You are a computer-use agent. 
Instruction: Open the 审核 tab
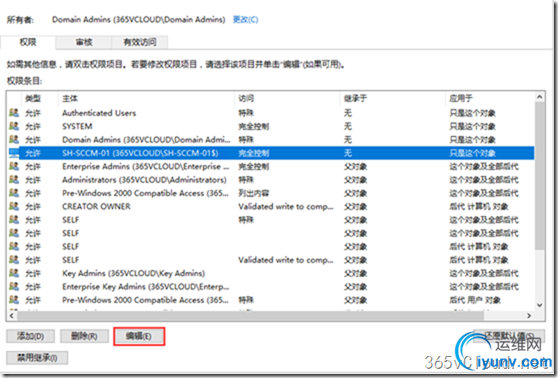tap(84, 42)
